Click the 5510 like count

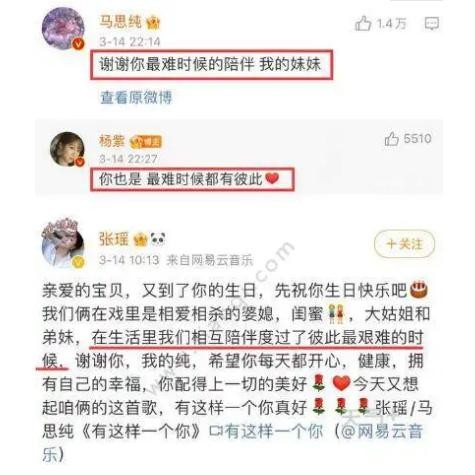tap(418, 138)
